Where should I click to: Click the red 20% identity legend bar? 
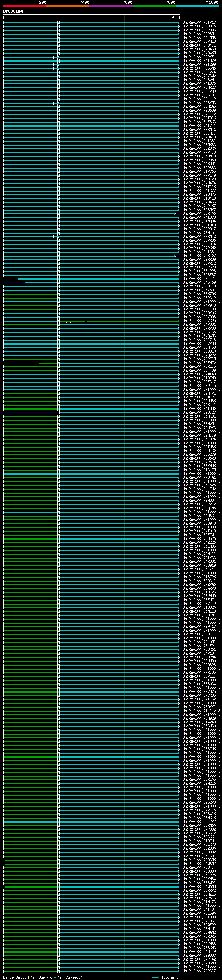pyautogui.click(x=25, y=6)
